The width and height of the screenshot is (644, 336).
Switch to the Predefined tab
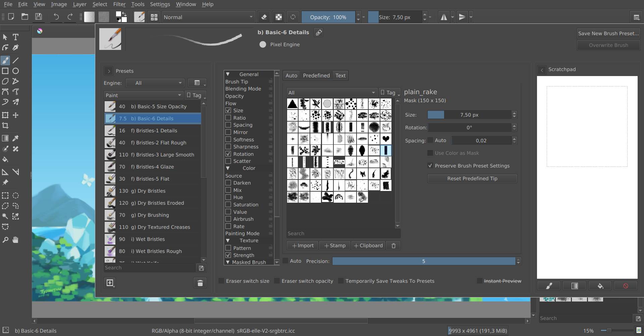click(x=316, y=75)
